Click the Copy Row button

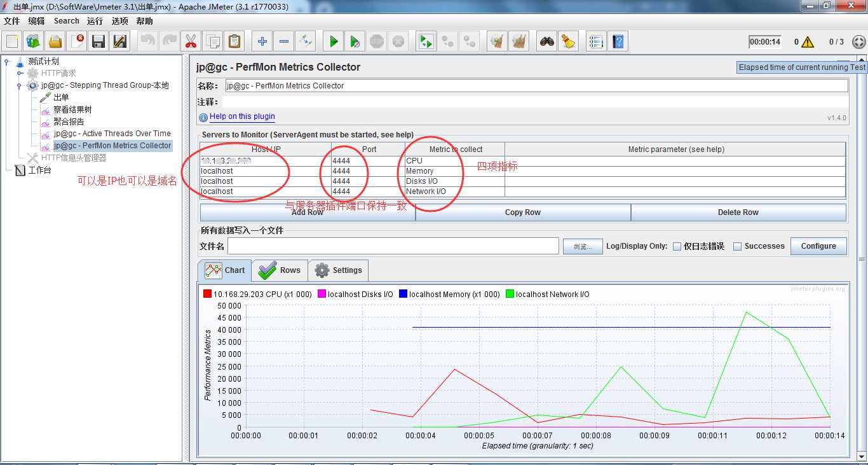pos(523,212)
